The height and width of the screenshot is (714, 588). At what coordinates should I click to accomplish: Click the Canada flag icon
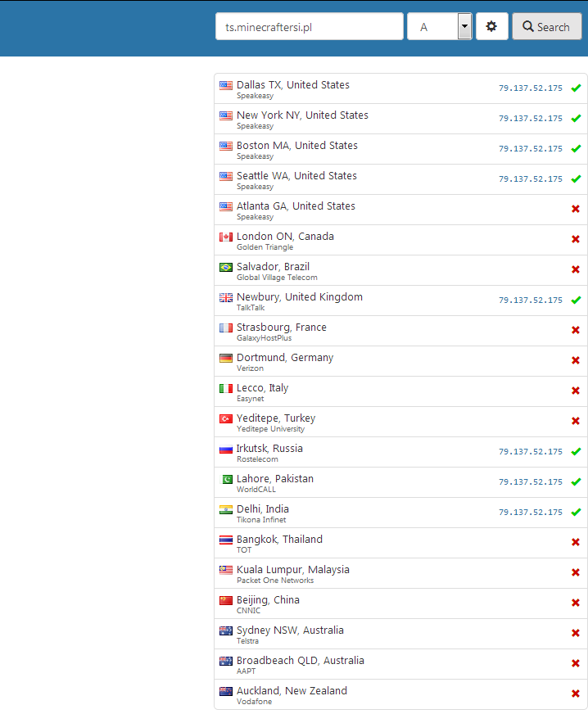click(226, 237)
